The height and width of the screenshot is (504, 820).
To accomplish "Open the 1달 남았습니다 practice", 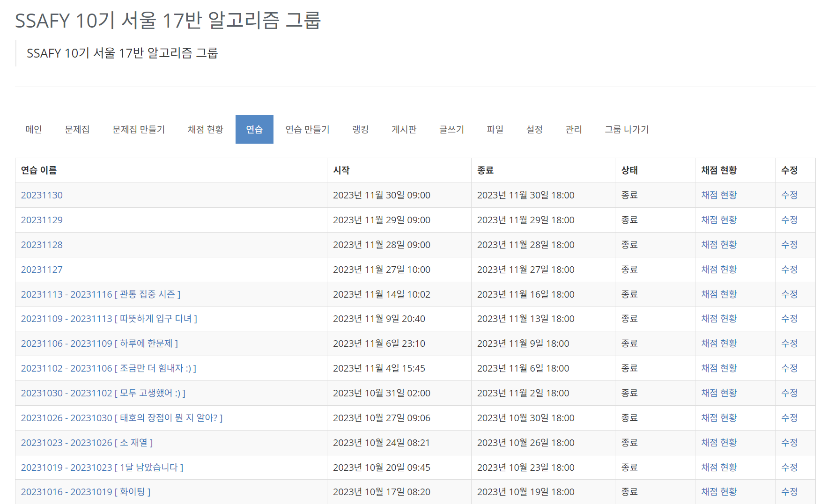I will [102, 467].
